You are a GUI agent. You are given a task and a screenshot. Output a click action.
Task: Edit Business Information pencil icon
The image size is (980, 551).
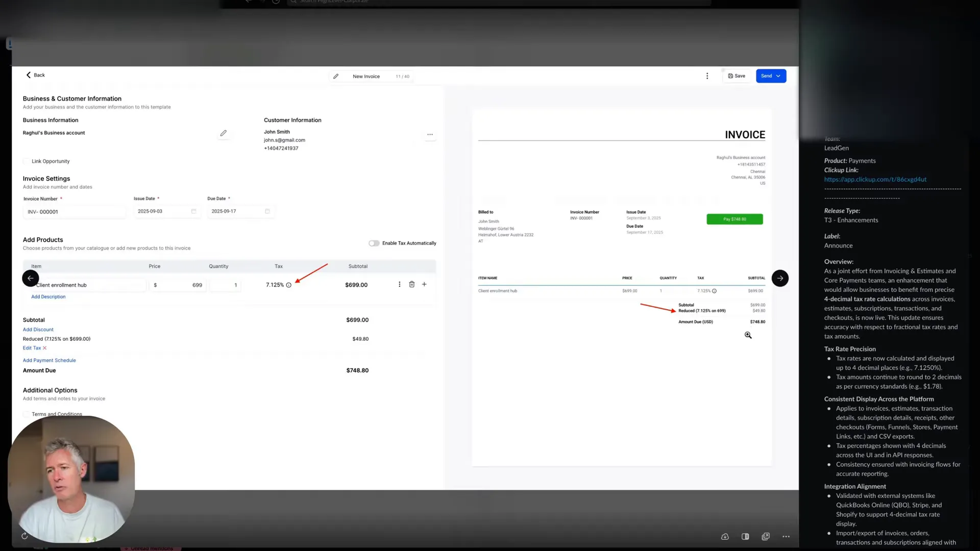[x=223, y=133]
